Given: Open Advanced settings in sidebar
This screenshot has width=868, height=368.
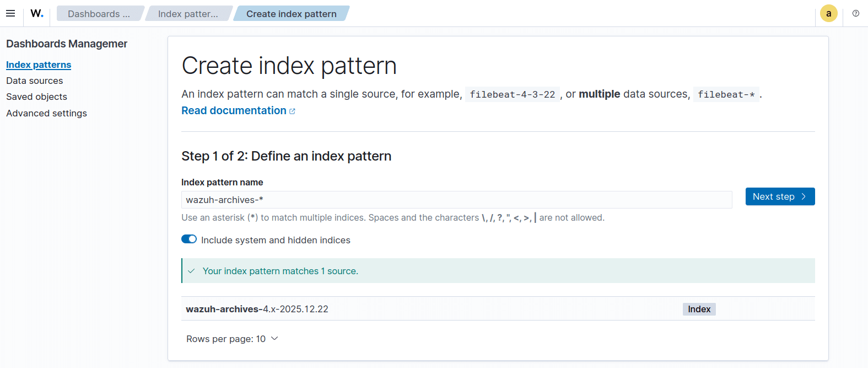Looking at the screenshot, I should tap(46, 113).
